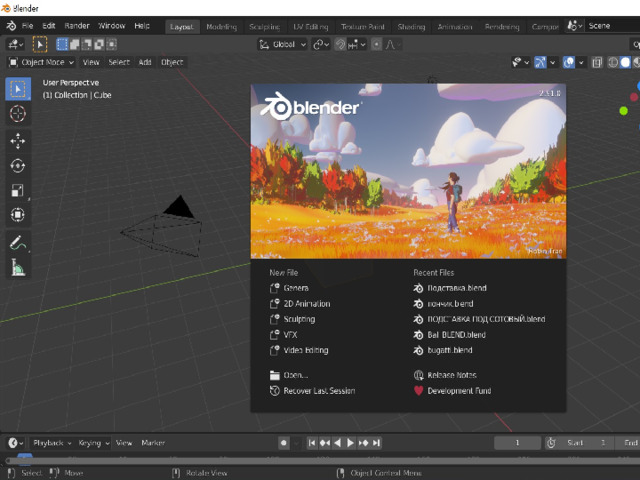The height and width of the screenshot is (480, 640).
Task: Open the Add menu in viewport header
Action: coord(145,62)
